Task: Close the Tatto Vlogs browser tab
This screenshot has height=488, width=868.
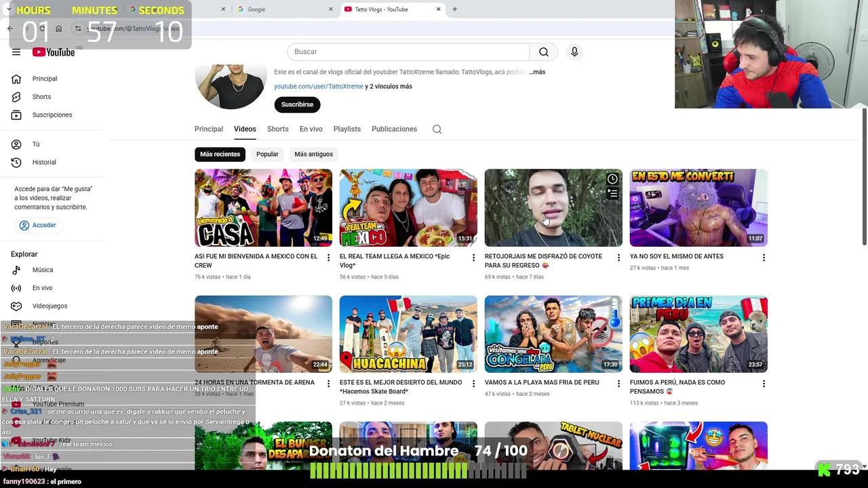Action: [x=438, y=9]
